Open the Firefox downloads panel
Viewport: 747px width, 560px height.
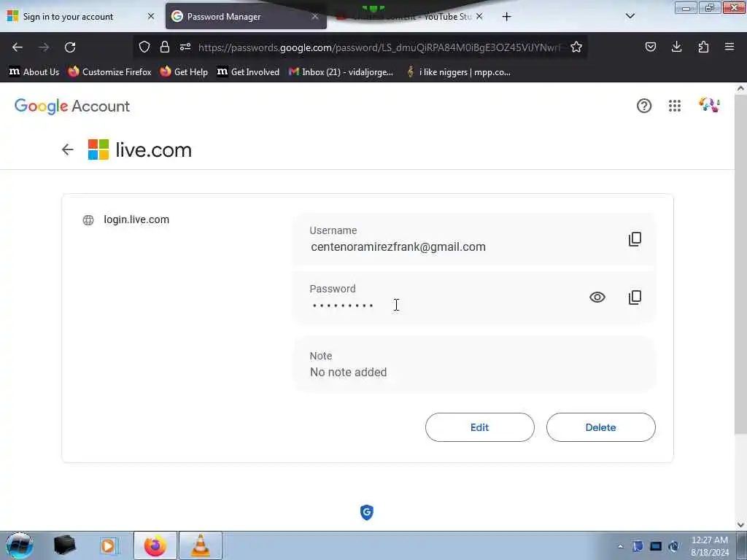pyautogui.click(x=676, y=47)
